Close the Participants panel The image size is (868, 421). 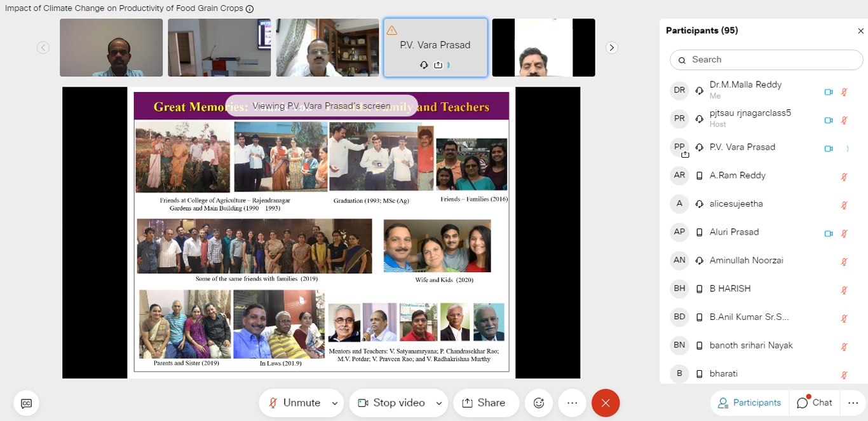861,31
